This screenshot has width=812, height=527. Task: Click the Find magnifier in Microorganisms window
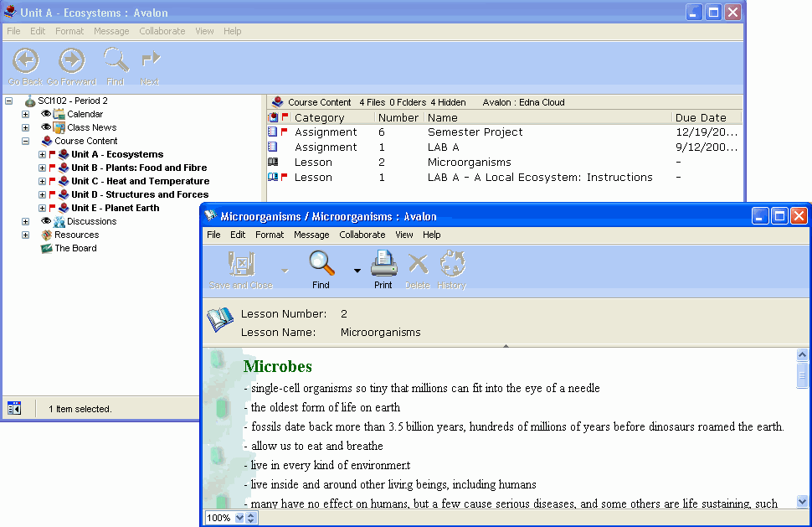pyautogui.click(x=321, y=264)
